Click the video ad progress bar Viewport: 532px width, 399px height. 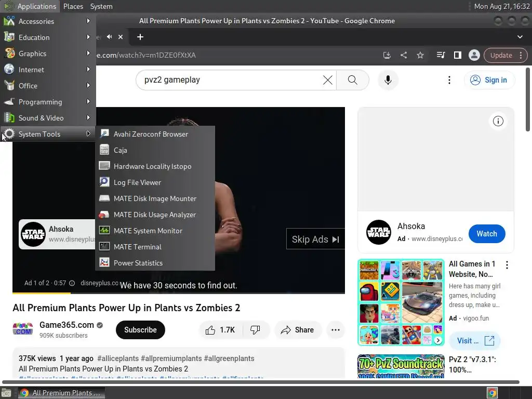coord(179,292)
